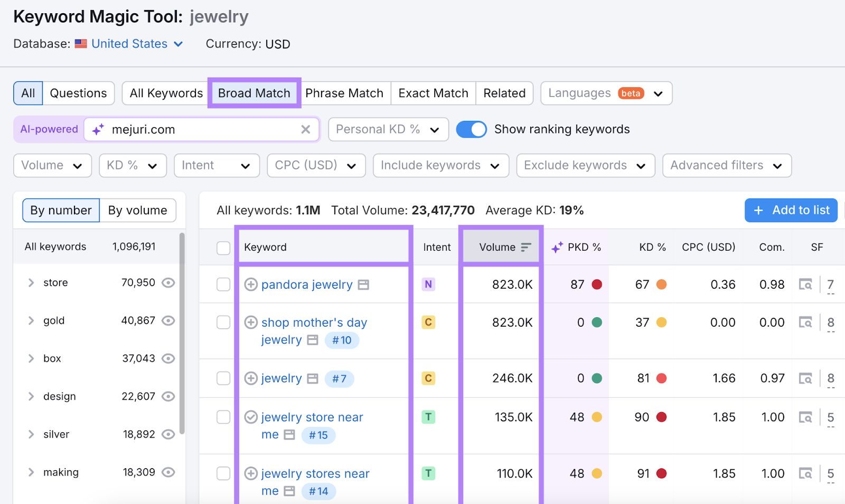Screen dimensions: 845x504
Task: Click the US flag icon beside Database
Action: click(80, 44)
